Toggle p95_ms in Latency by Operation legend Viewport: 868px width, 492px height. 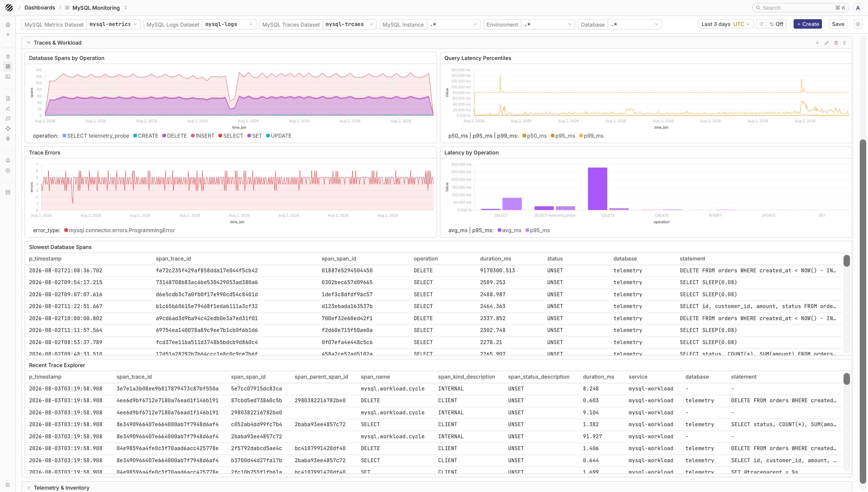pyautogui.click(x=538, y=230)
